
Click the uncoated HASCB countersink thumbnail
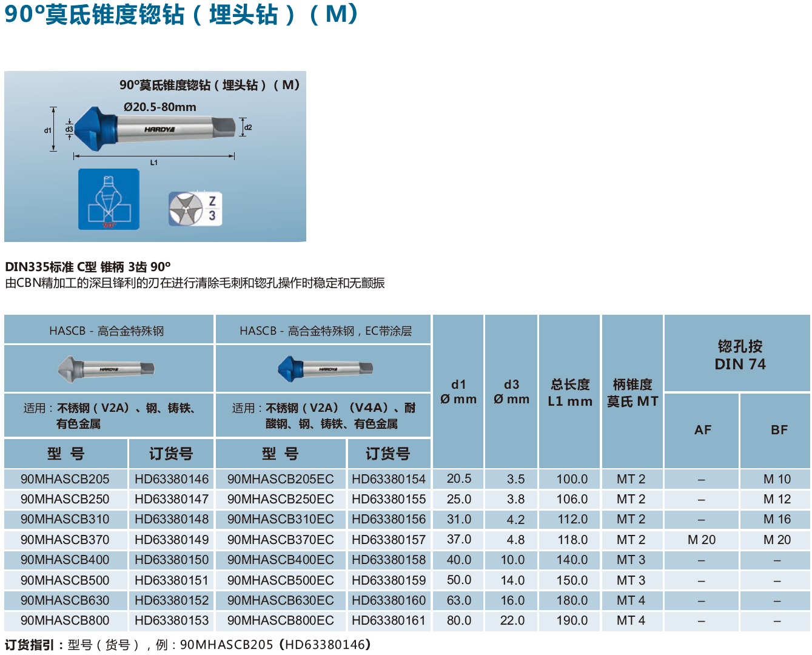point(106,368)
